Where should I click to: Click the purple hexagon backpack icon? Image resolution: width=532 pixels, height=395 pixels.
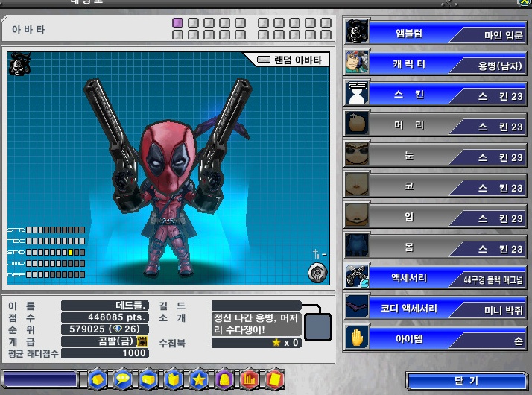pyautogui.click(x=224, y=379)
